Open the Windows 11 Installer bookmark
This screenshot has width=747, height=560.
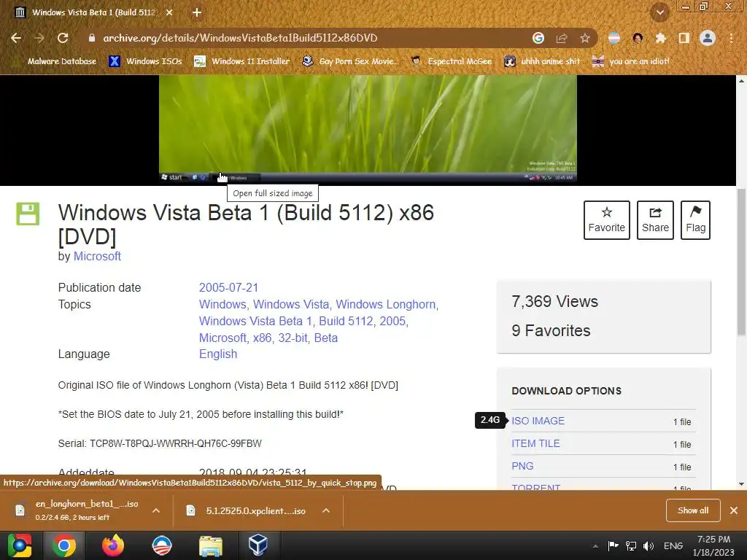point(242,61)
